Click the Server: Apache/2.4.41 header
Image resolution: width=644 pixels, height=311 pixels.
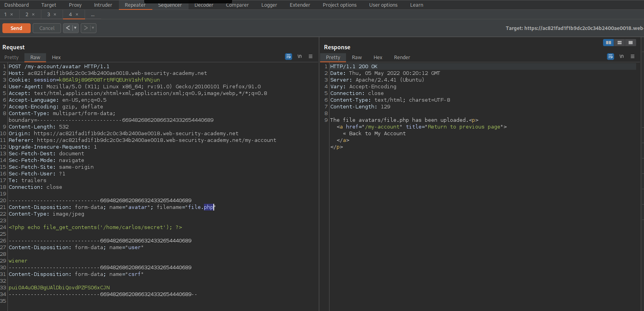(378, 80)
